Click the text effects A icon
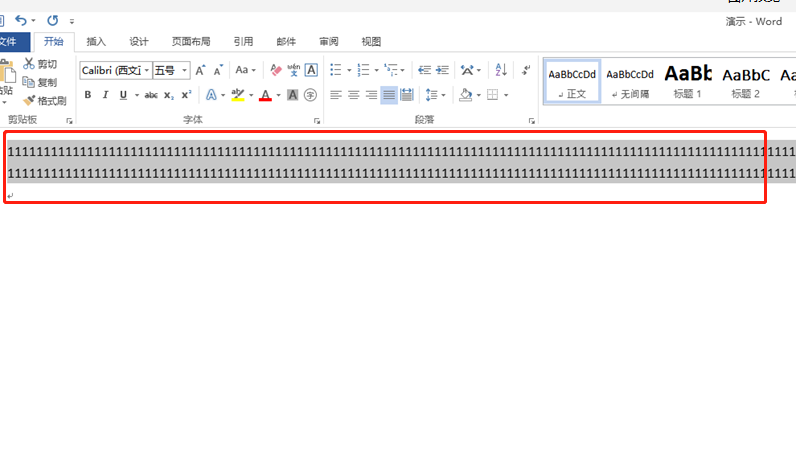This screenshot has height=449, width=796. pos(211,95)
